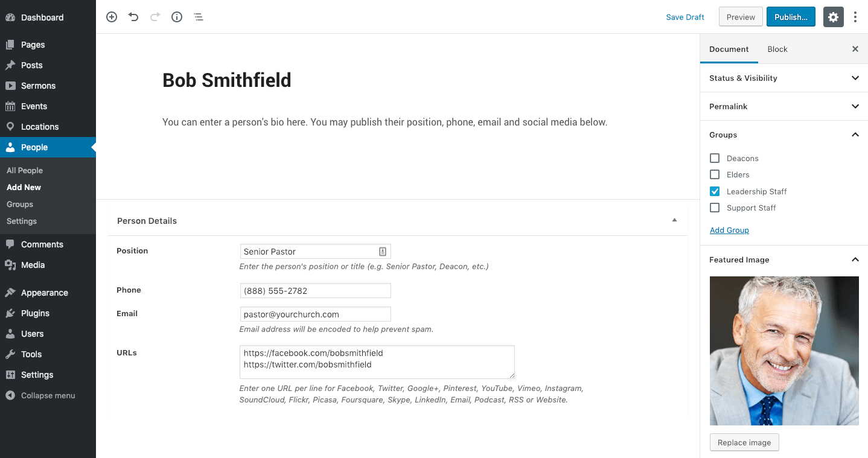Click the Add block plus icon
This screenshot has height=458, width=868.
(x=112, y=17)
